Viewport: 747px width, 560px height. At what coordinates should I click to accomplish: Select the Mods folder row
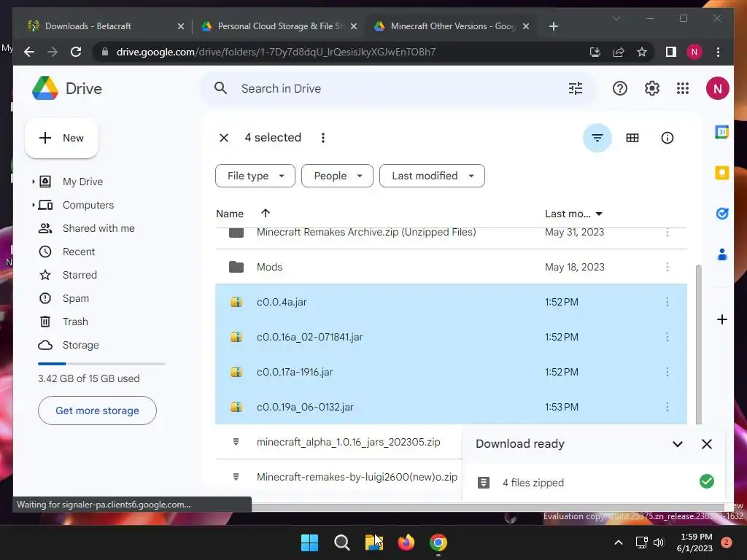click(x=451, y=267)
